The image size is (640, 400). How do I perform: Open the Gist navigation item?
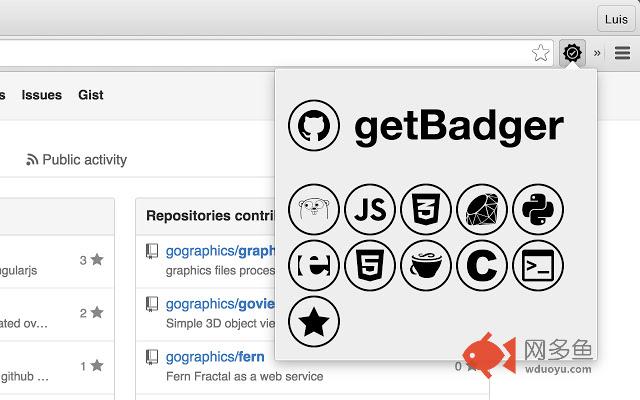tap(91, 95)
